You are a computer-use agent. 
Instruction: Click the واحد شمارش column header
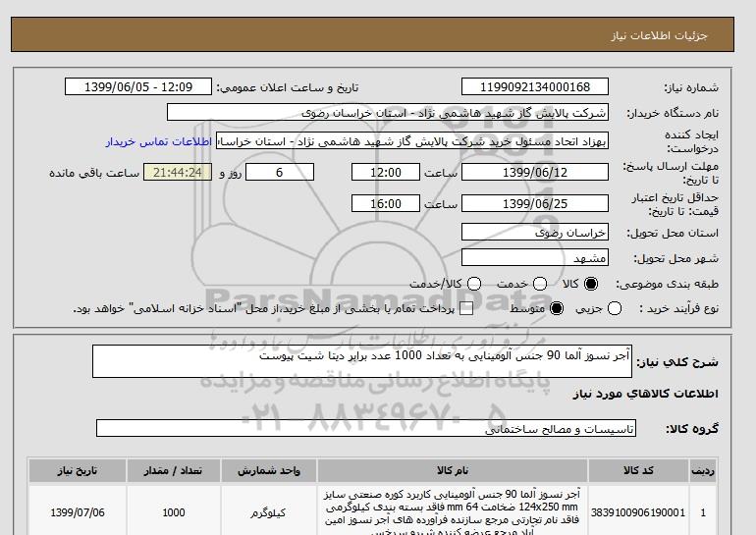pyautogui.click(x=269, y=470)
